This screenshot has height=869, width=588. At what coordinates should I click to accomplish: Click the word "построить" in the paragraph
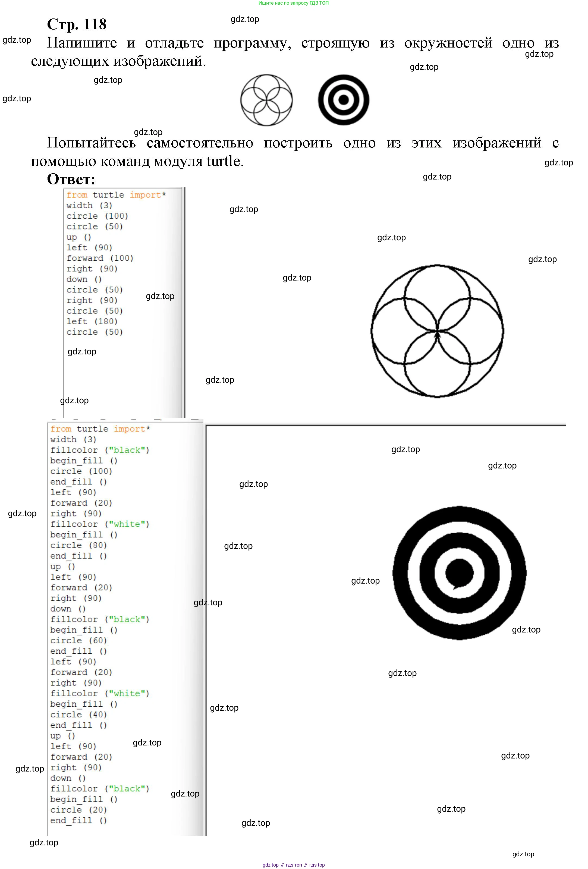tap(298, 144)
